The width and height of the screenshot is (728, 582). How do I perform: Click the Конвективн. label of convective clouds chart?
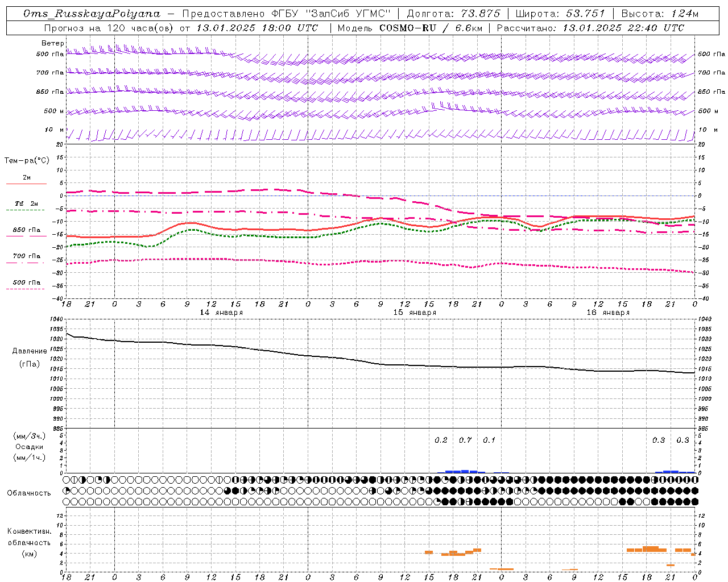pos(30,531)
